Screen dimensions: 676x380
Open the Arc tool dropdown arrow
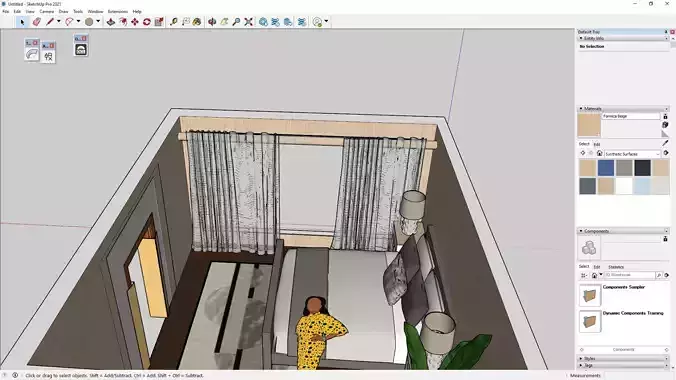click(78, 22)
